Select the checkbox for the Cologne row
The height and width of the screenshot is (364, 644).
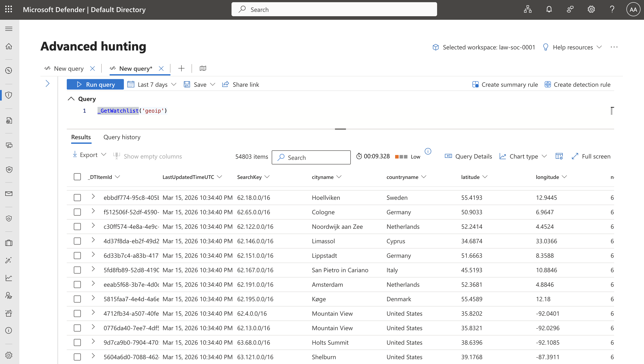[77, 212]
